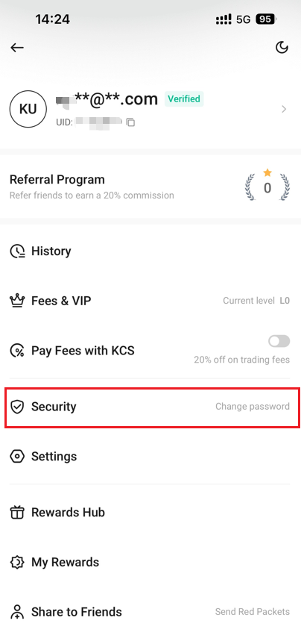Tap the Fees & VIP crown icon
Screen dimensions: 301x644
[17, 301]
